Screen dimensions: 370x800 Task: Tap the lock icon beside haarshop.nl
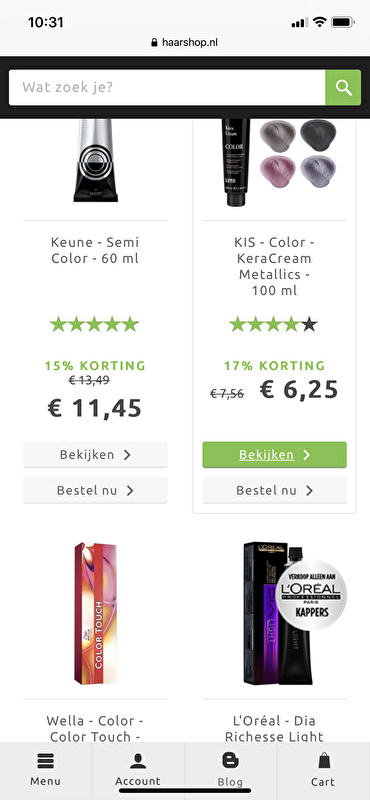[155, 43]
